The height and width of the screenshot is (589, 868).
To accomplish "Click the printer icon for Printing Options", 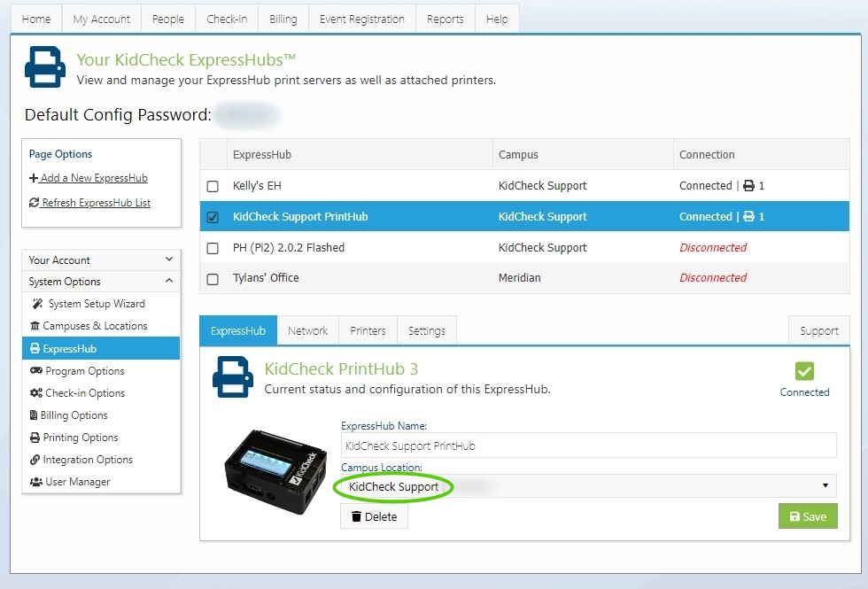I will coord(35,438).
